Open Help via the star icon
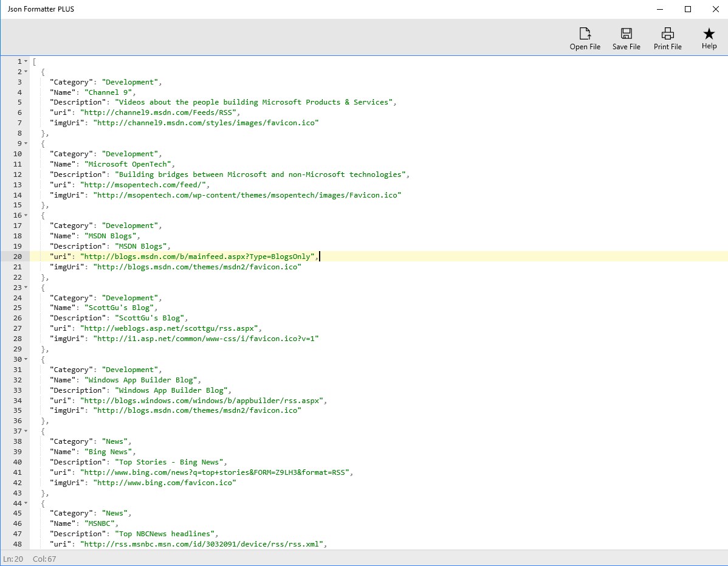The image size is (728, 566). coord(709,38)
